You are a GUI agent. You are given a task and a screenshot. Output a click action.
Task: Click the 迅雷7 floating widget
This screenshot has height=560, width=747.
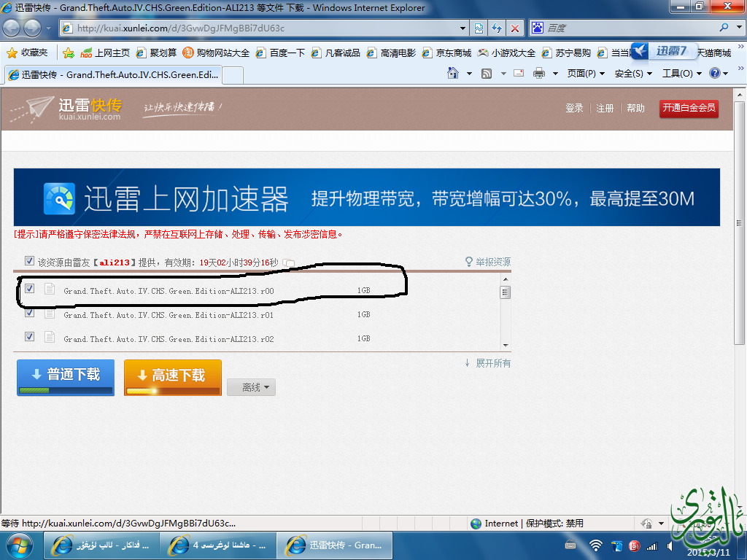click(x=663, y=51)
